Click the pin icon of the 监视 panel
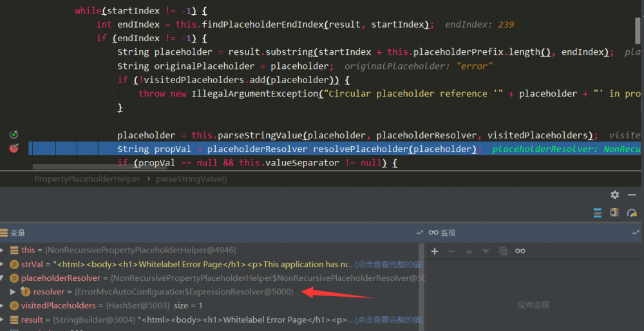Image resolution: width=644 pixels, height=331 pixels. pyautogui.click(x=636, y=233)
